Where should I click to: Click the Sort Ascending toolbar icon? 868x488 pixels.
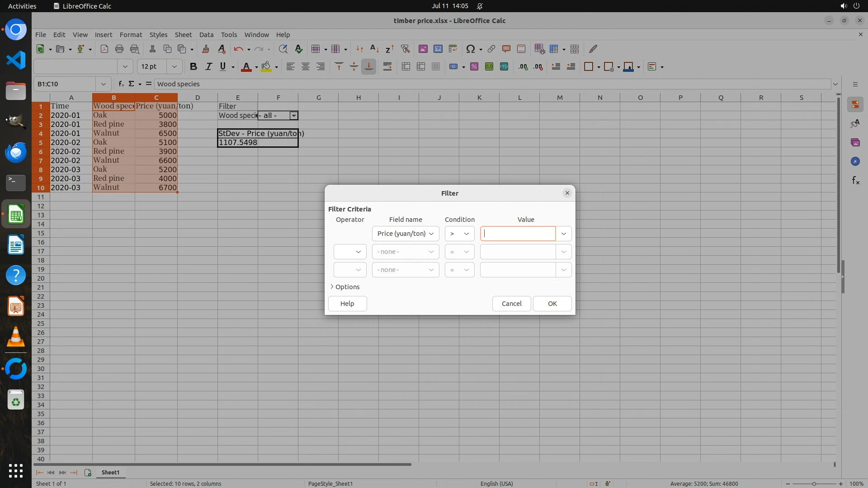click(374, 49)
